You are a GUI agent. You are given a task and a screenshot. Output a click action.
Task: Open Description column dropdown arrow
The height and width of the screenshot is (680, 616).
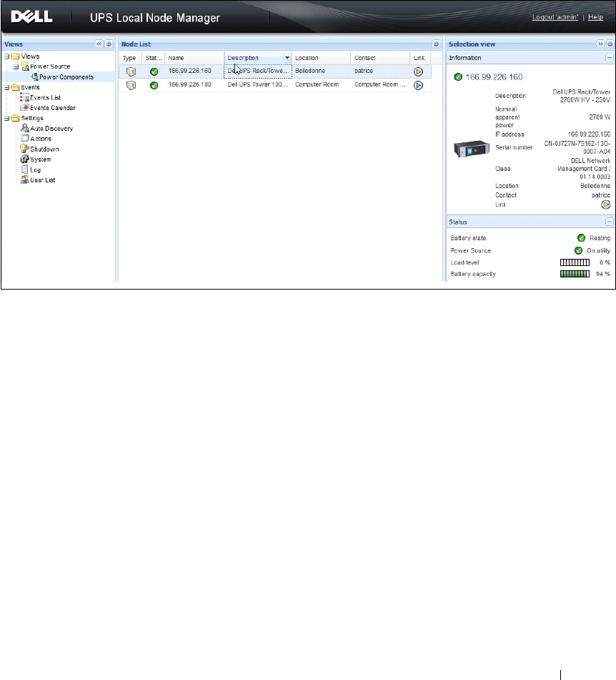(x=287, y=58)
